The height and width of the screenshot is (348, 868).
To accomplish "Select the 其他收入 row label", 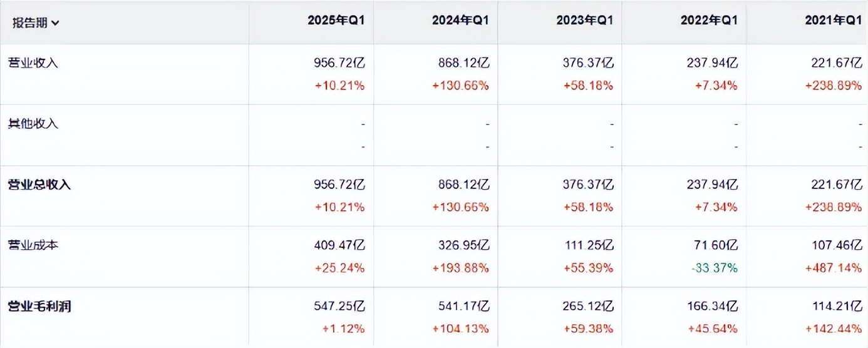I will tap(33, 123).
